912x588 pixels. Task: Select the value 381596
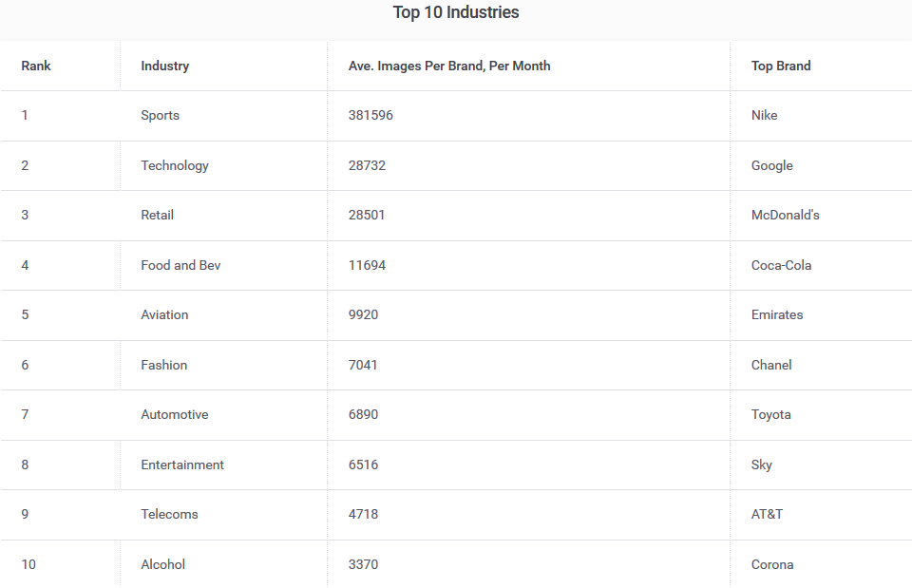tap(370, 115)
